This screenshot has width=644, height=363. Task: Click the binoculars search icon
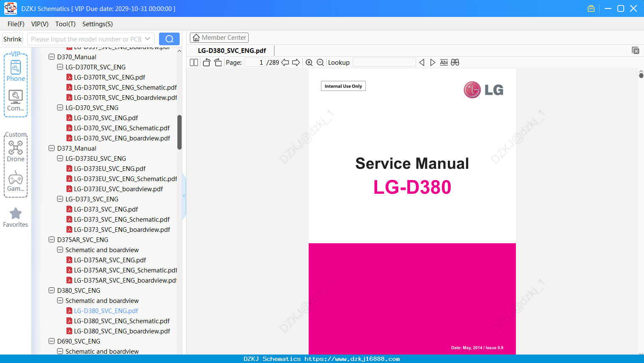(x=455, y=63)
